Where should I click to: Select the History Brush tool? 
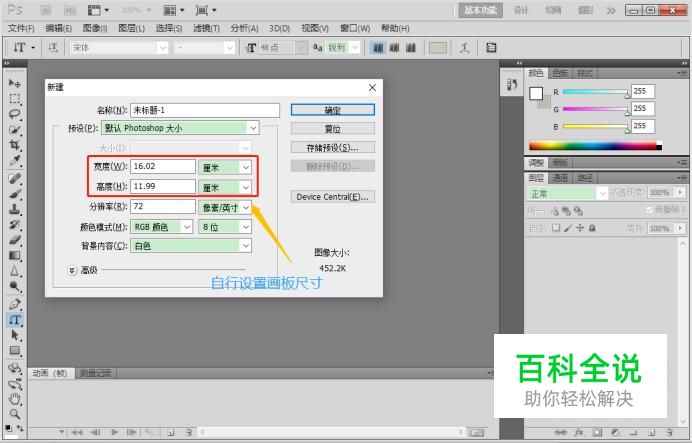pos(15,225)
